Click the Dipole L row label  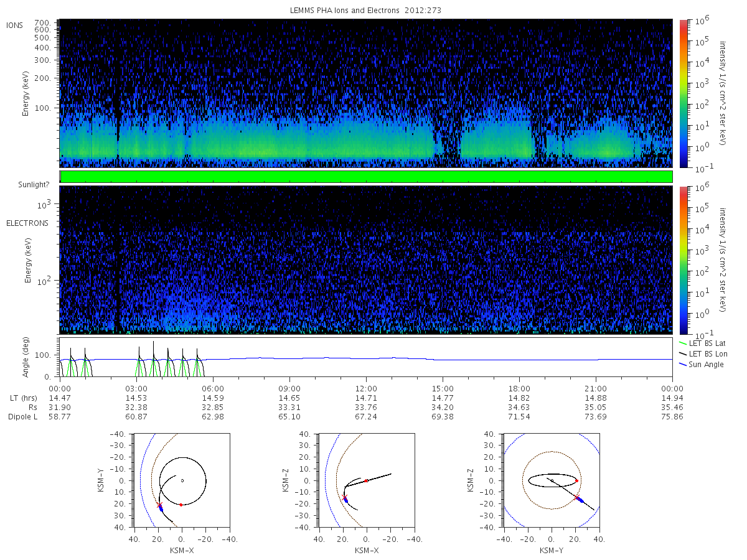point(22,416)
